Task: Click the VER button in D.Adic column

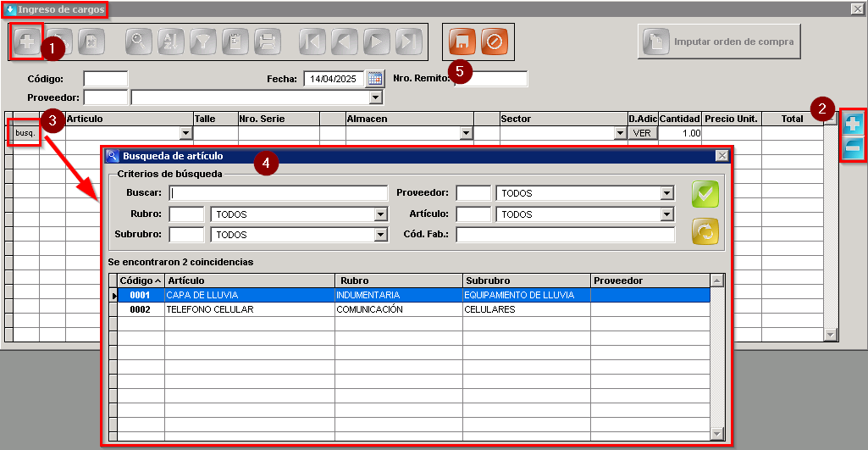Action: 642,133
